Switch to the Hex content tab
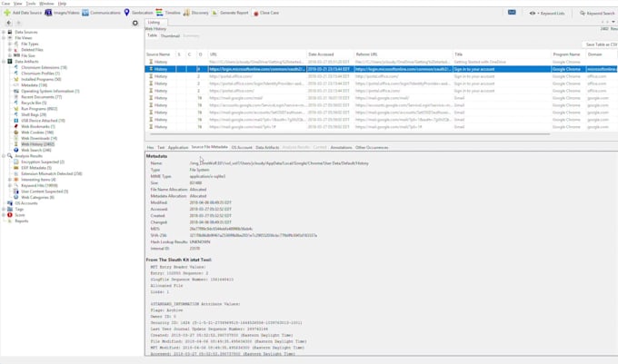618x364 pixels. pos(150,147)
